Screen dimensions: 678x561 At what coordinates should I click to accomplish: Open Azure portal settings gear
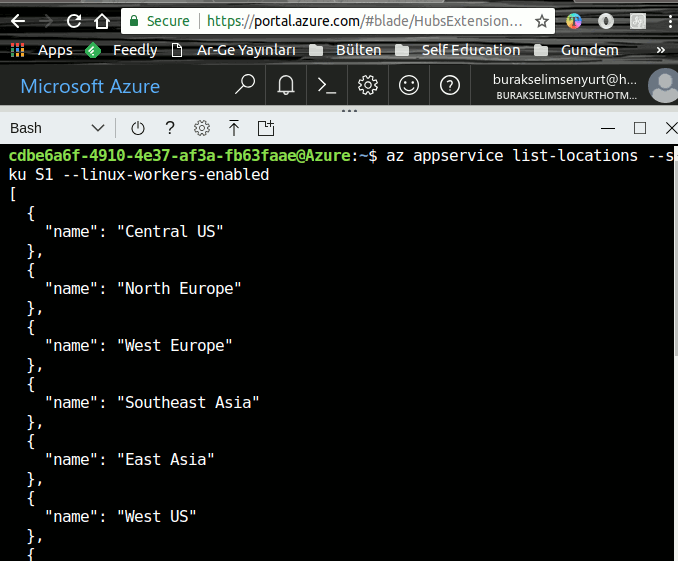pyautogui.click(x=368, y=86)
